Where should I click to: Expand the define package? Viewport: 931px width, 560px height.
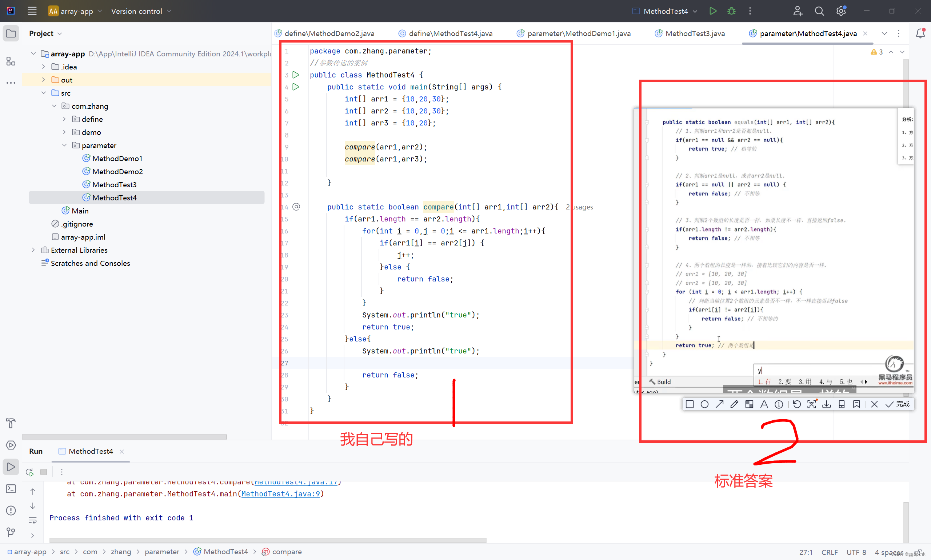pos(64,119)
